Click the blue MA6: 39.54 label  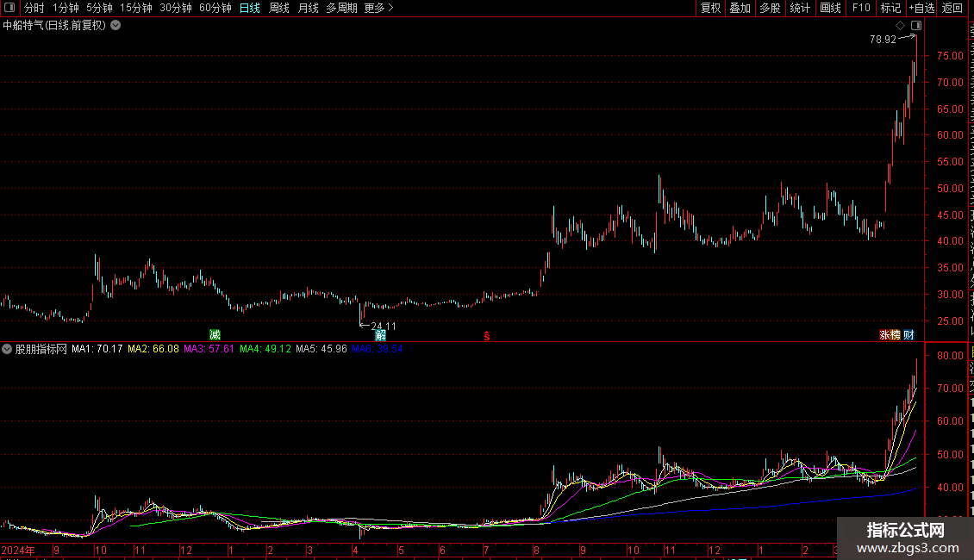377,349
